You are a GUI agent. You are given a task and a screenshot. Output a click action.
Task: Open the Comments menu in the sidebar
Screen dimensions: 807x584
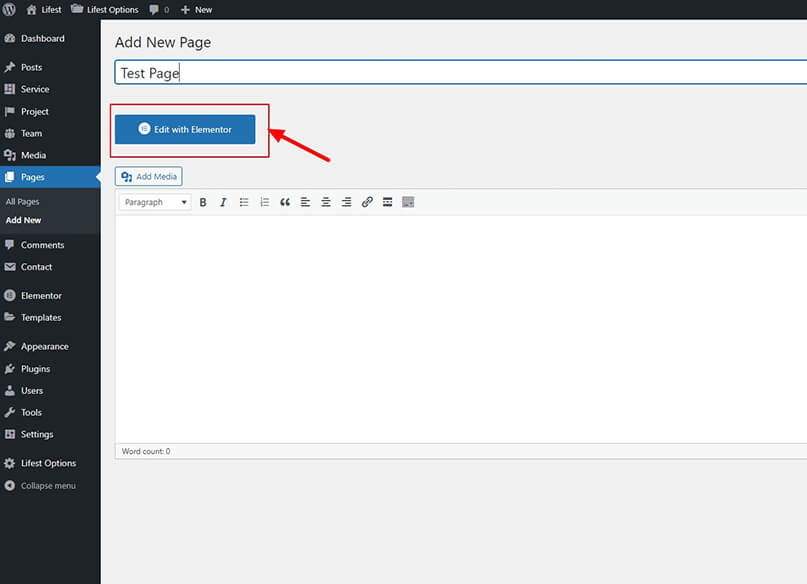click(x=50, y=245)
